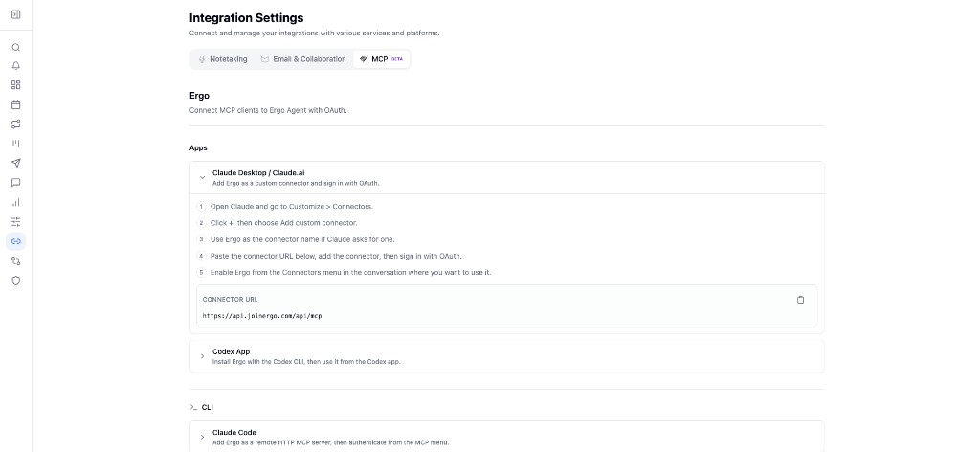Switch to the Notetaking tab
Viewport: 980px width, 452px height.
coord(222,59)
